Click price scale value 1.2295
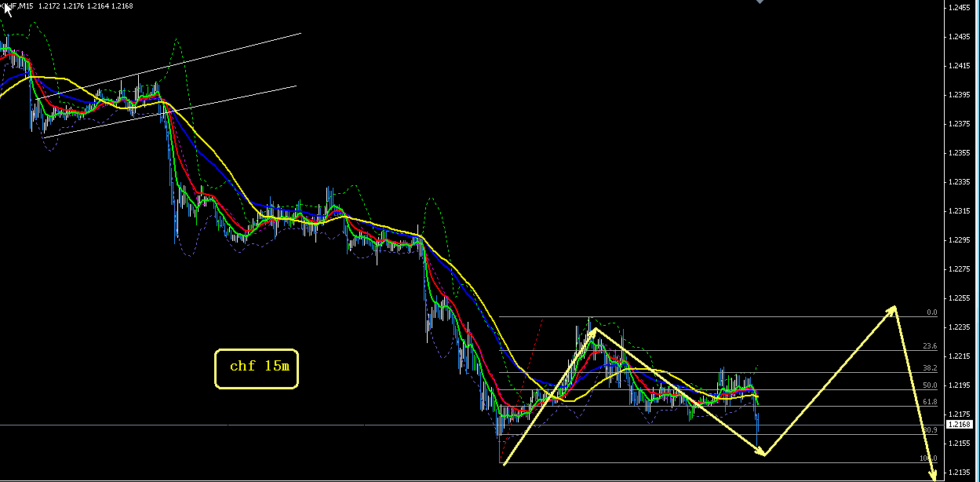Screen dimensions: 980x482 [959, 240]
